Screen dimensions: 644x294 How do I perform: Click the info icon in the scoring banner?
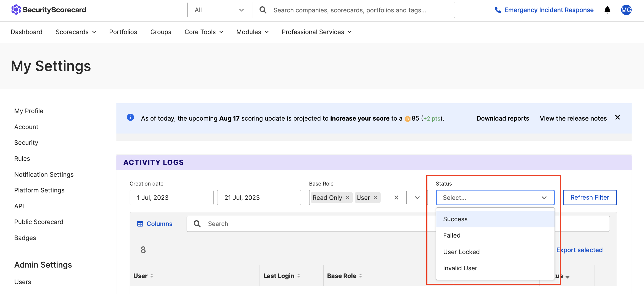[x=130, y=117]
